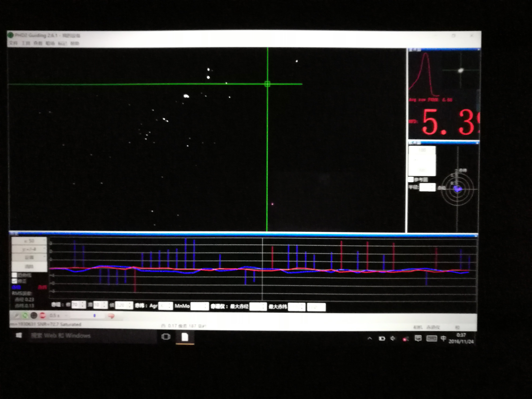This screenshot has width=532, height=399.
Task: Open the 文件 File menu
Action: tap(13, 43)
